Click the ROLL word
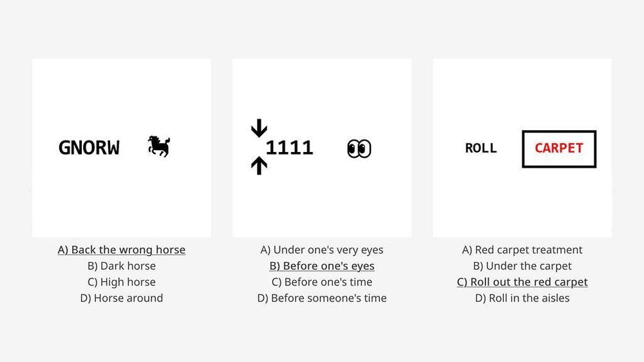Viewport: 644px width, 362px height. click(x=481, y=148)
